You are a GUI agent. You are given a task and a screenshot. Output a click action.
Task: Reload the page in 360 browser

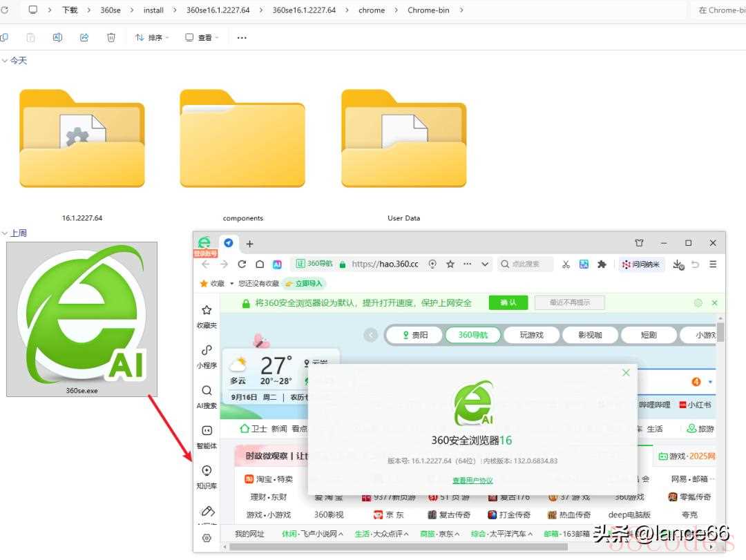pyautogui.click(x=242, y=264)
